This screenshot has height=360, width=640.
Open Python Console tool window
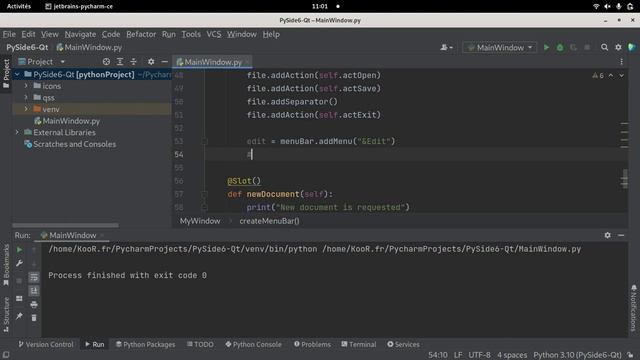tap(253, 344)
